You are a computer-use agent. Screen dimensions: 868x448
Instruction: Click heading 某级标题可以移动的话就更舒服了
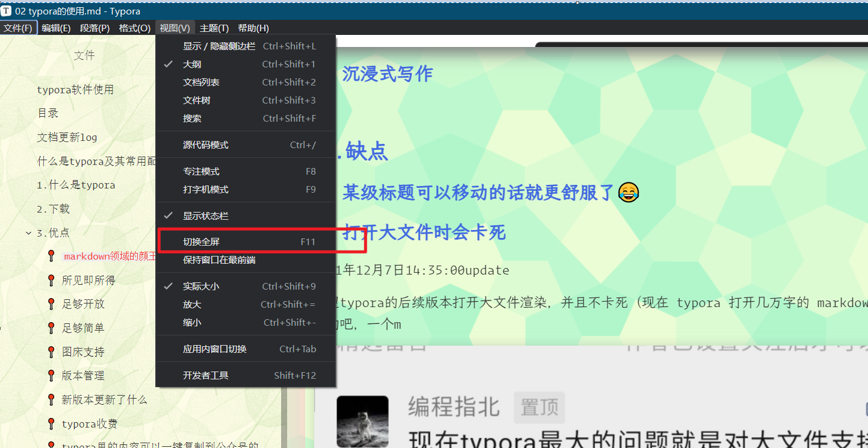[479, 193]
